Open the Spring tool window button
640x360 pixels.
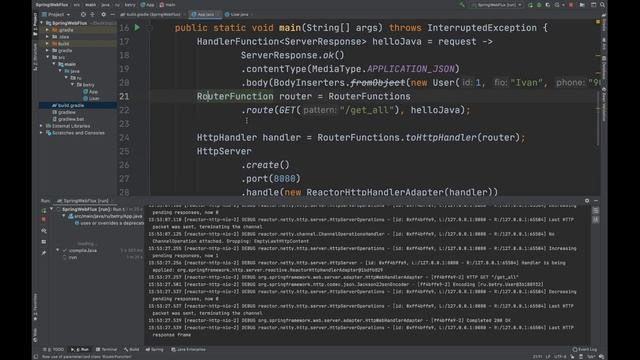pos(155,350)
